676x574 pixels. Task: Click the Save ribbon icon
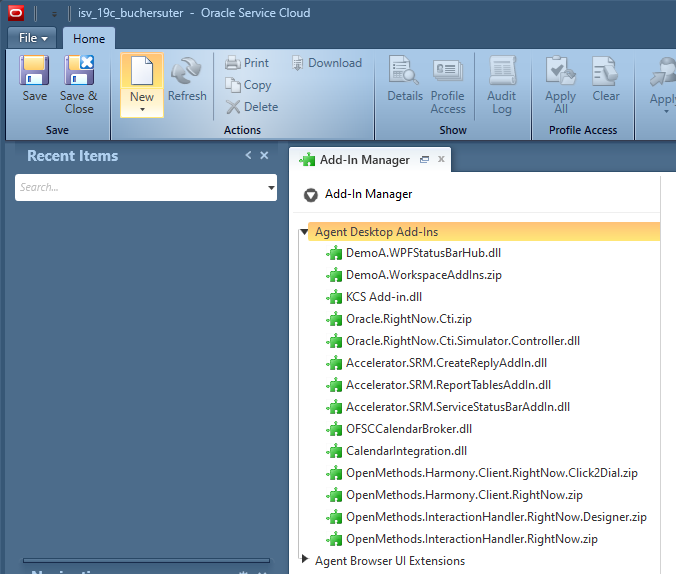click(34, 78)
